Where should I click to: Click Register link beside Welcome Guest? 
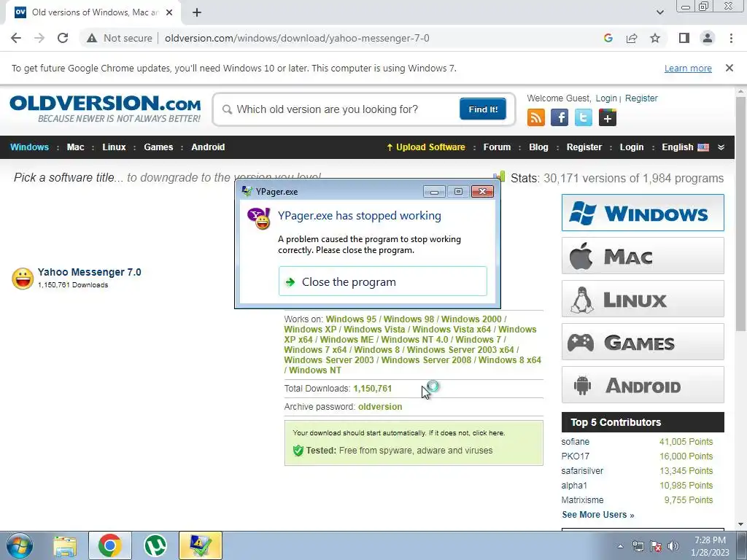pyautogui.click(x=640, y=98)
